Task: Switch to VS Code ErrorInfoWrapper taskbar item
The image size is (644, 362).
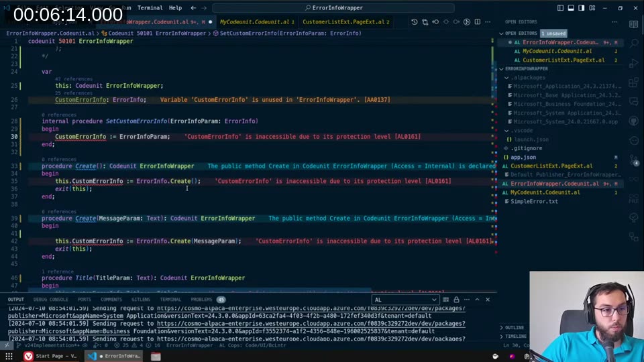Action: 114,356
